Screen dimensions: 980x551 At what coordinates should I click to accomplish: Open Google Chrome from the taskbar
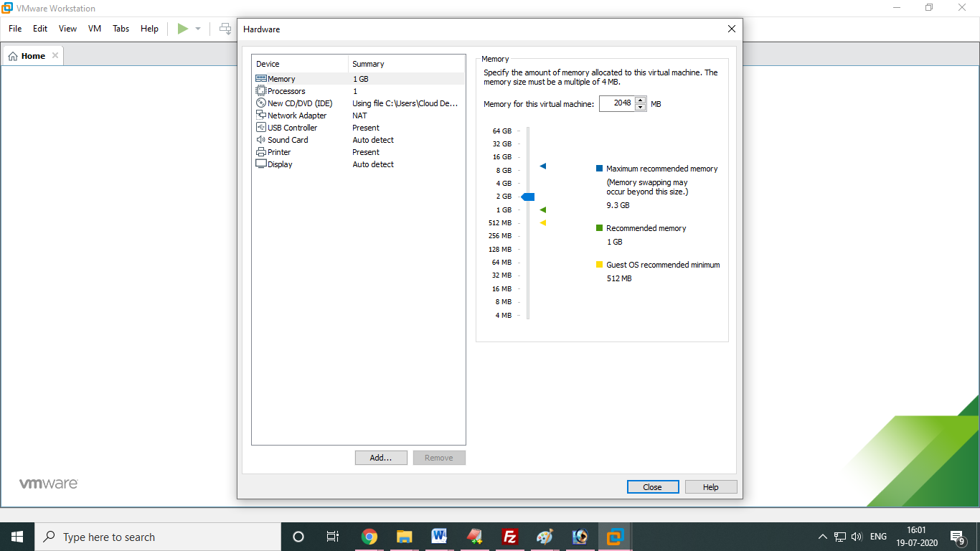point(369,537)
